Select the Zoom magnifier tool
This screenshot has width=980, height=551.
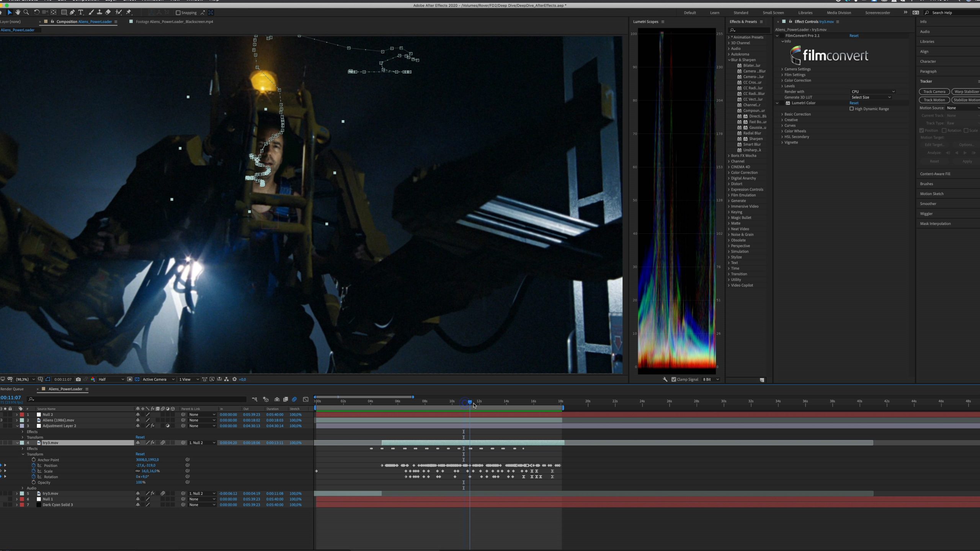(26, 13)
